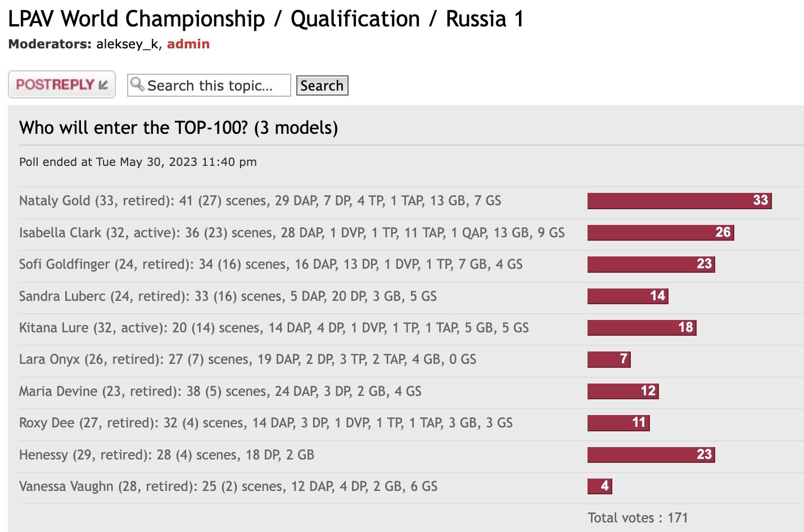Click the Maria Devine result bar showing 12

(x=623, y=391)
